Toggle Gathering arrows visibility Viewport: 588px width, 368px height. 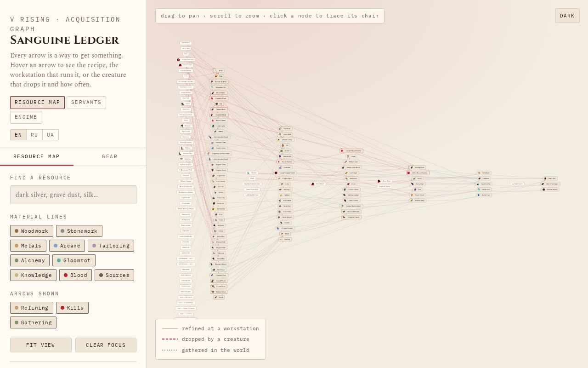coord(33,322)
